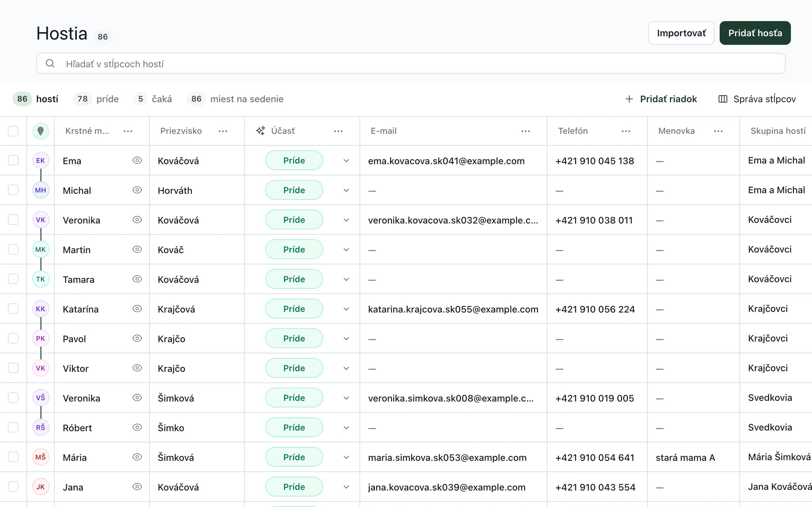The height and width of the screenshot is (507, 812).
Task: Expand attendance dropdown for Tamara Kováčová
Action: pos(346,279)
